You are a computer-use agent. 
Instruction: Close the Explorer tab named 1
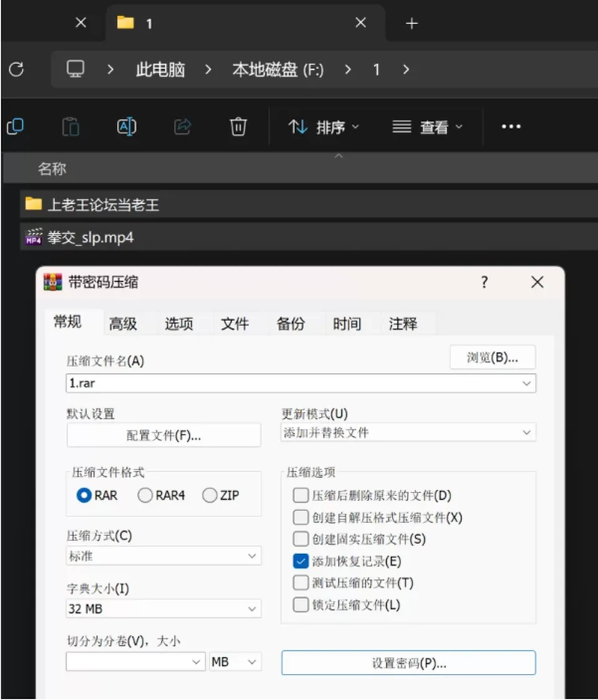[361, 22]
